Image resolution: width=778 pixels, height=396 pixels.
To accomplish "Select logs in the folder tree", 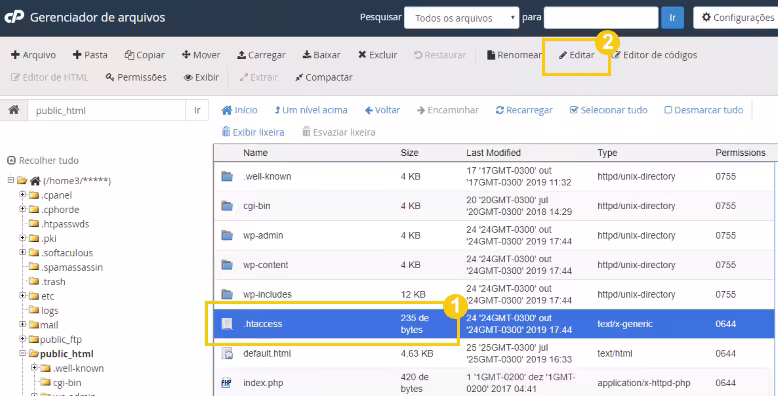I will tap(50, 311).
